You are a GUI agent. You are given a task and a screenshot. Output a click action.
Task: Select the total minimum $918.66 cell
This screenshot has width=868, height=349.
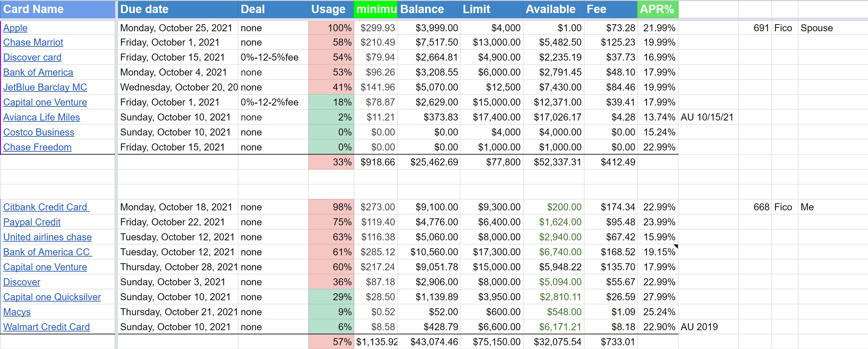point(376,162)
